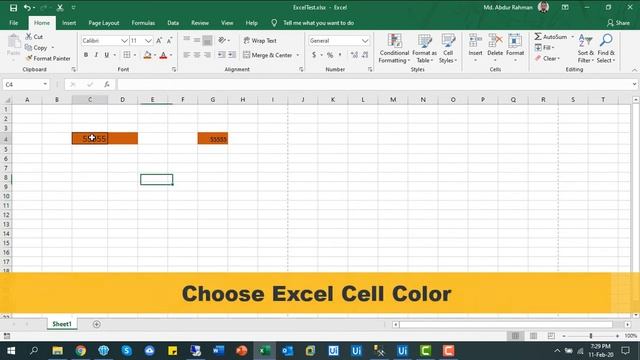The image size is (640, 360).
Task: Toggle Underline formatting
Action: (x=107, y=55)
